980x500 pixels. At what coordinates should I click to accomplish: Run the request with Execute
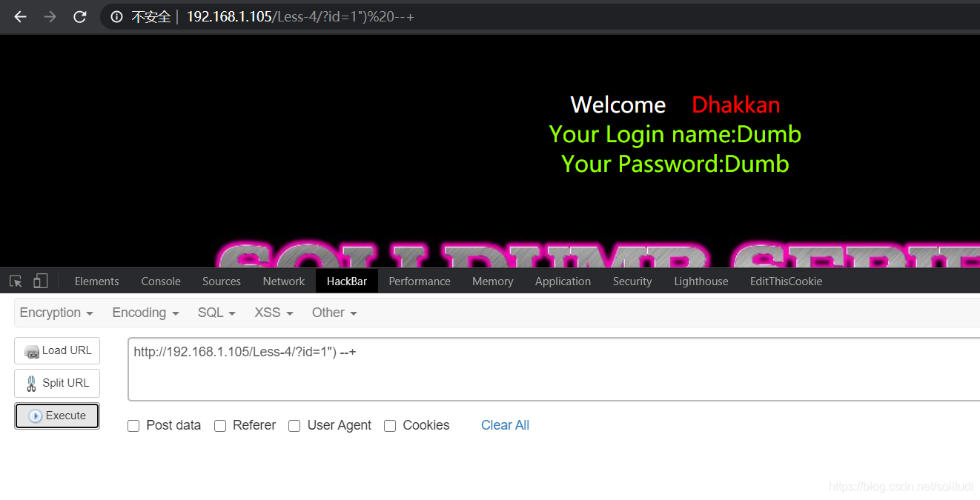pyautogui.click(x=57, y=416)
